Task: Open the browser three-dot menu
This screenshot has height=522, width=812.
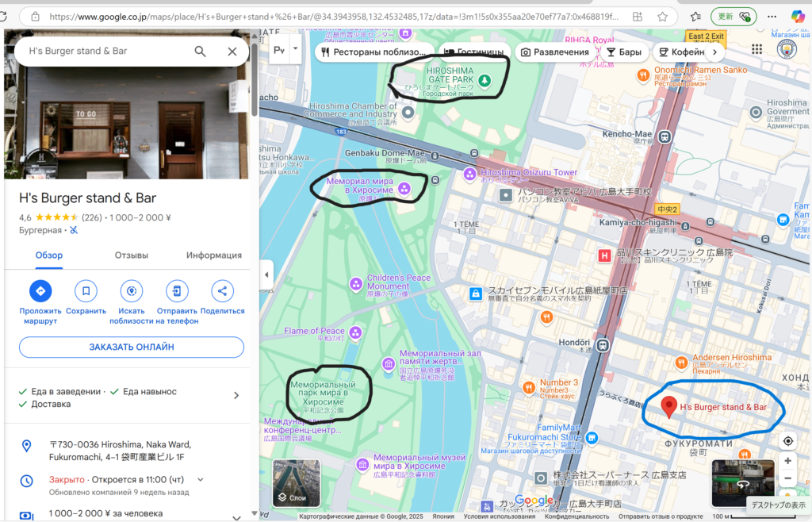Action: (772, 17)
